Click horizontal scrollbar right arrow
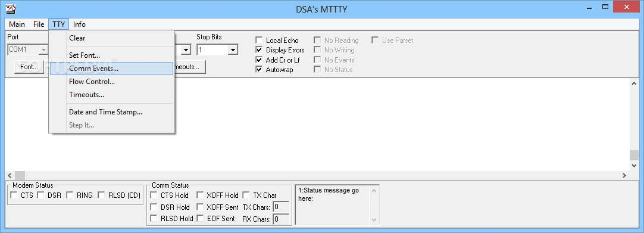The height and width of the screenshot is (233, 644). [624, 175]
